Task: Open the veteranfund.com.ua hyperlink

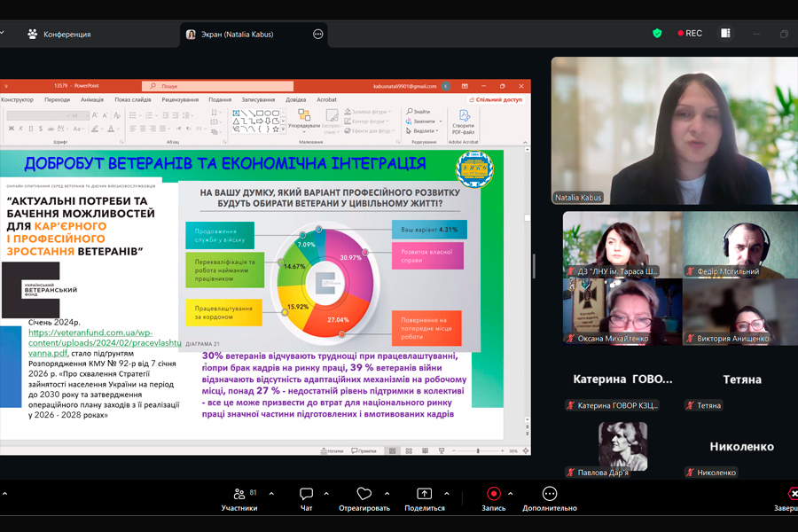Action: [105, 342]
